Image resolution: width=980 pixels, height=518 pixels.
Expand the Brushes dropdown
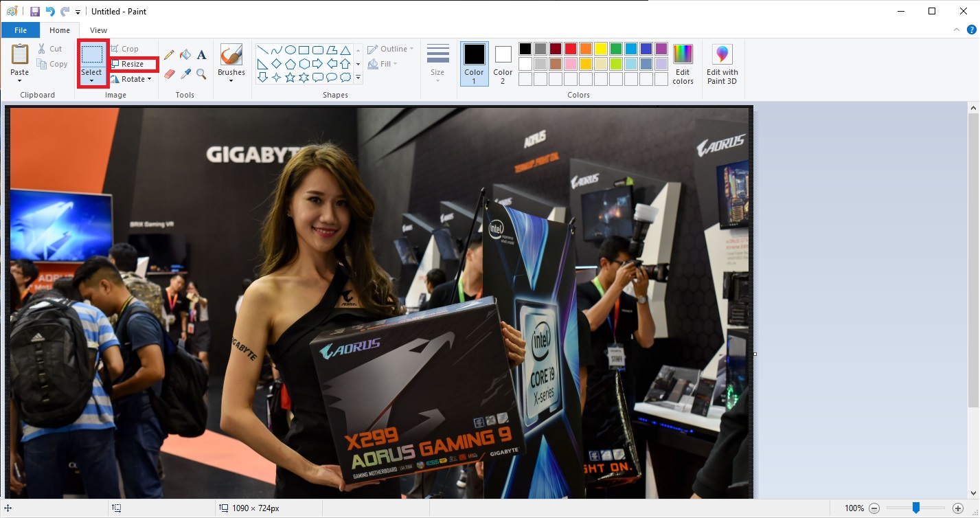pyautogui.click(x=231, y=81)
